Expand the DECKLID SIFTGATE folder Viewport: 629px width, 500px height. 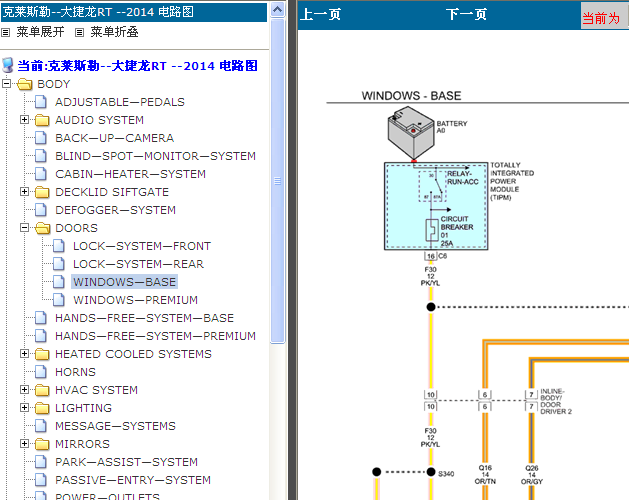tap(24, 191)
